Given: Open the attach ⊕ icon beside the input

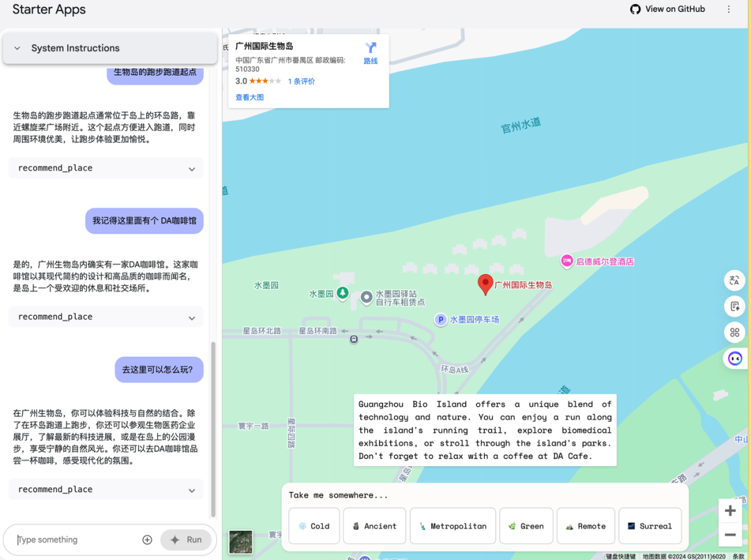Looking at the screenshot, I should point(147,539).
